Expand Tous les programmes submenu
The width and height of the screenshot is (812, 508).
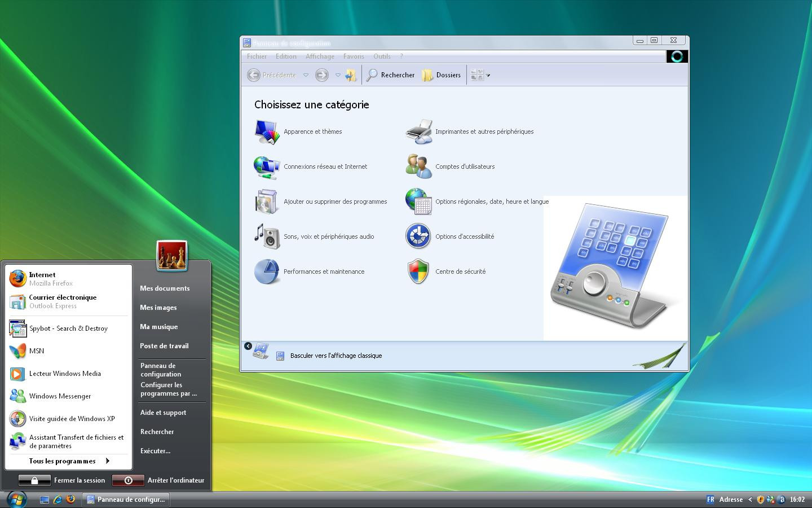coord(69,461)
